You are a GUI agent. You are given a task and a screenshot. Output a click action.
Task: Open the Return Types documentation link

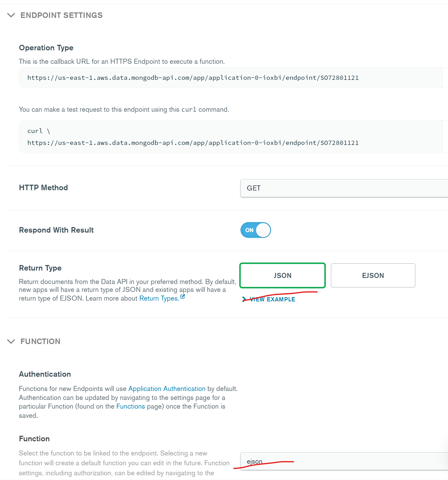click(159, 298)
